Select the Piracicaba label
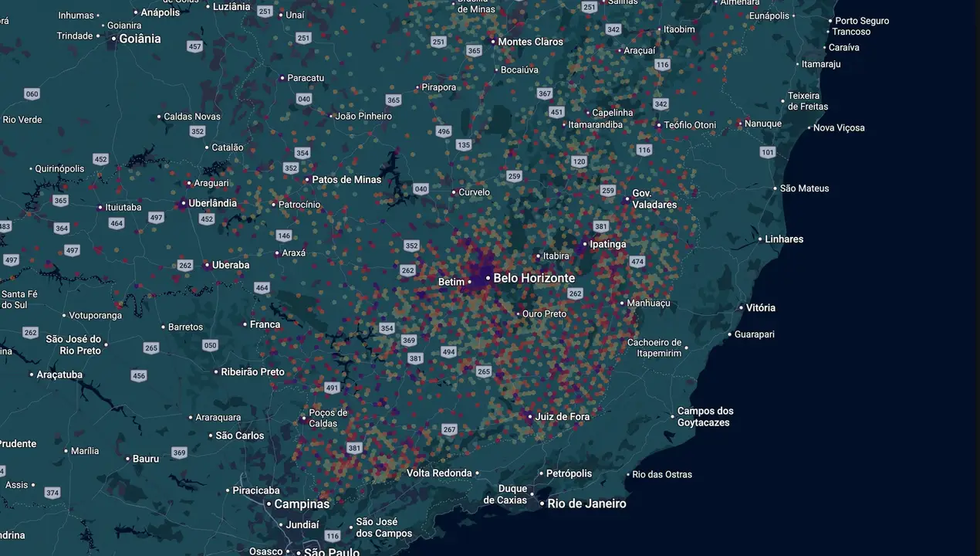The height and width of the screenshot is (556, 980). [256, 490]
